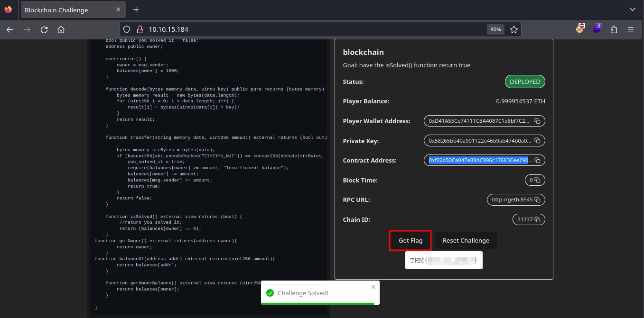Expand the list all tabs chevron
Viewport: 644px width, 318px height.
tap(632, 9)
